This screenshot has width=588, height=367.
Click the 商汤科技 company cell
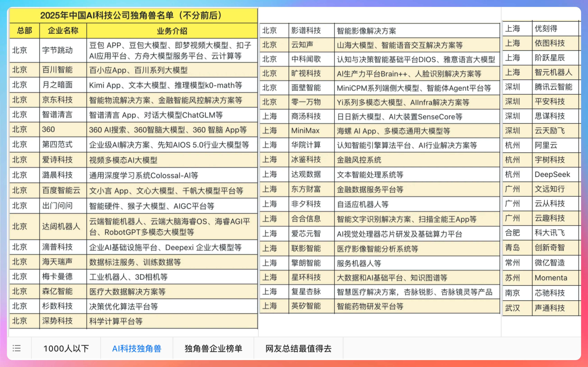306,116
